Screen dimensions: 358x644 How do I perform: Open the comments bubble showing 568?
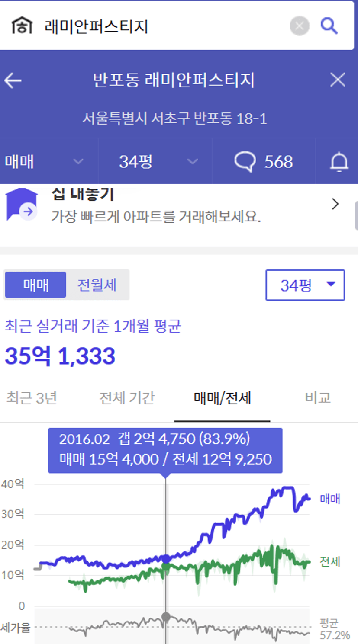tap(264, 162)
